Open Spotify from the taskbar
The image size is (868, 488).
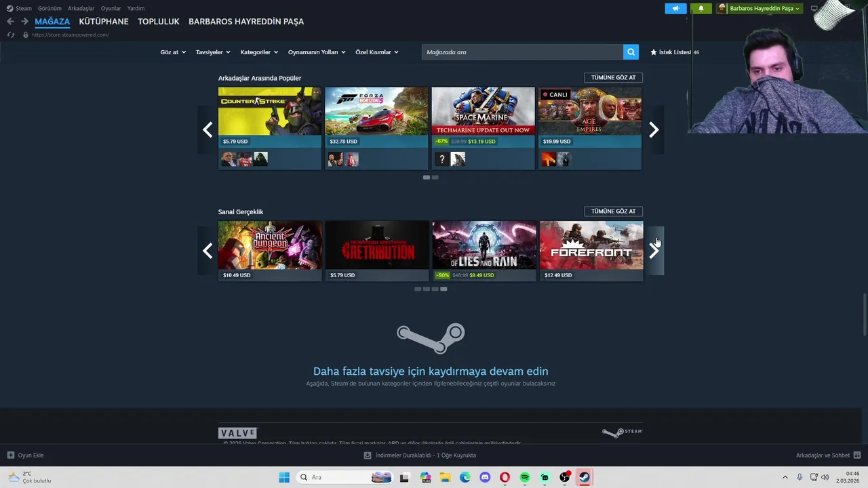(x=525, y=477)
